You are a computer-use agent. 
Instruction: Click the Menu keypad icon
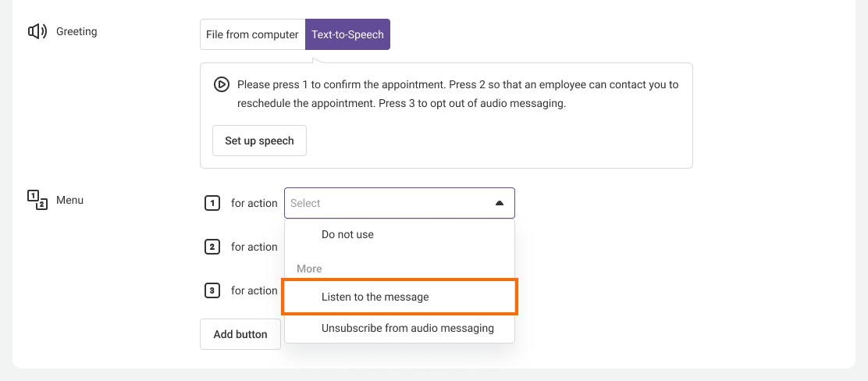(x=37, y=201)
